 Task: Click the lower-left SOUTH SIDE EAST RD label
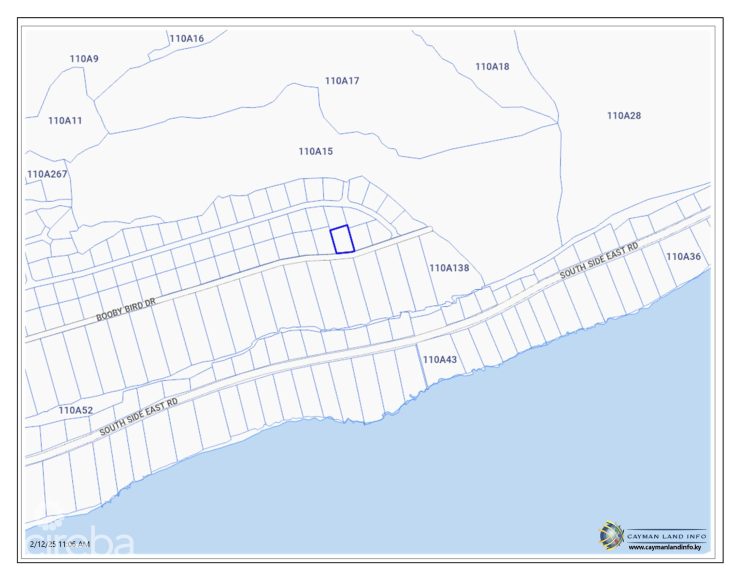139,417
